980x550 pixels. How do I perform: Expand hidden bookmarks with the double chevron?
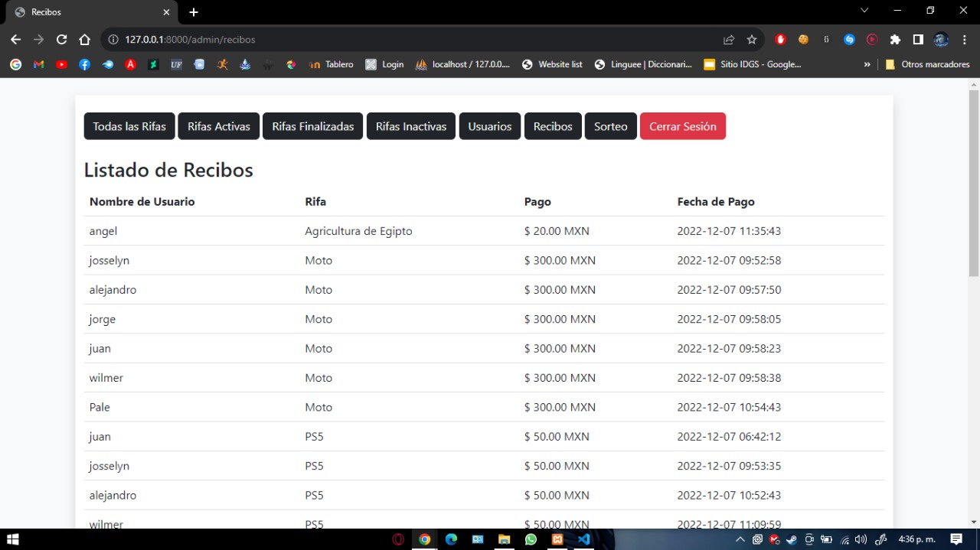pos(867,65)
